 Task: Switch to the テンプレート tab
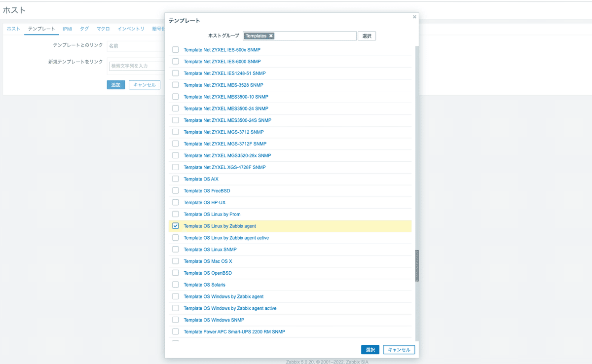(41, 29)
